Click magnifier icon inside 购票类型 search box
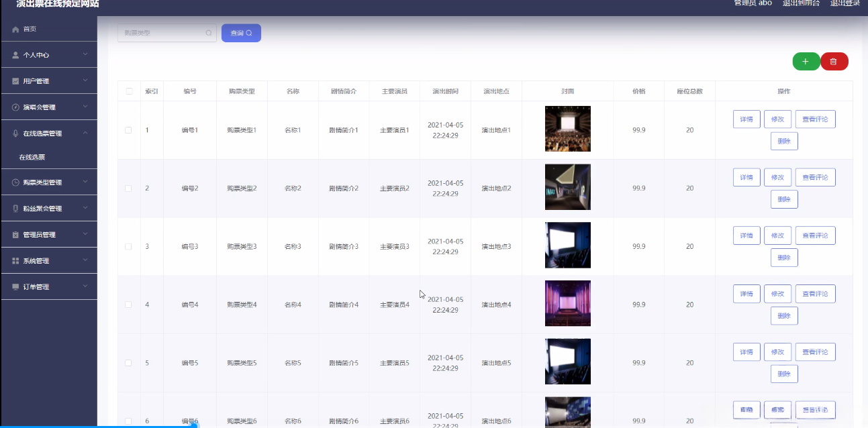The image size is (868, 428). point(209,33)
